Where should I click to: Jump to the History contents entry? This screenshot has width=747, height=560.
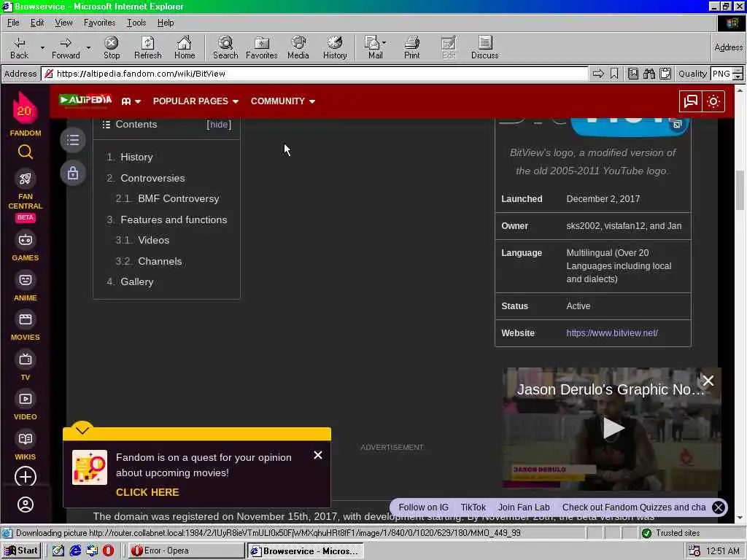point(136,157)
